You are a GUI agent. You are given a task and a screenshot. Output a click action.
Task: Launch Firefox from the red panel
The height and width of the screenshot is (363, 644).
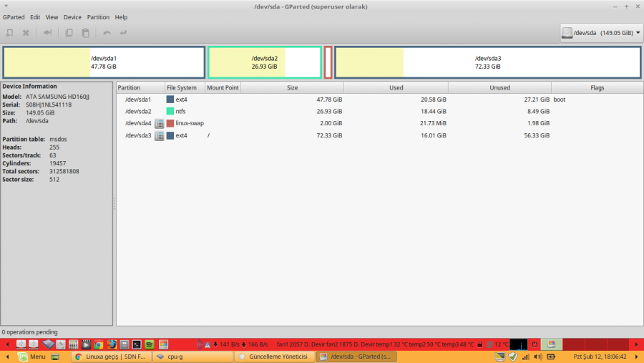112,344
